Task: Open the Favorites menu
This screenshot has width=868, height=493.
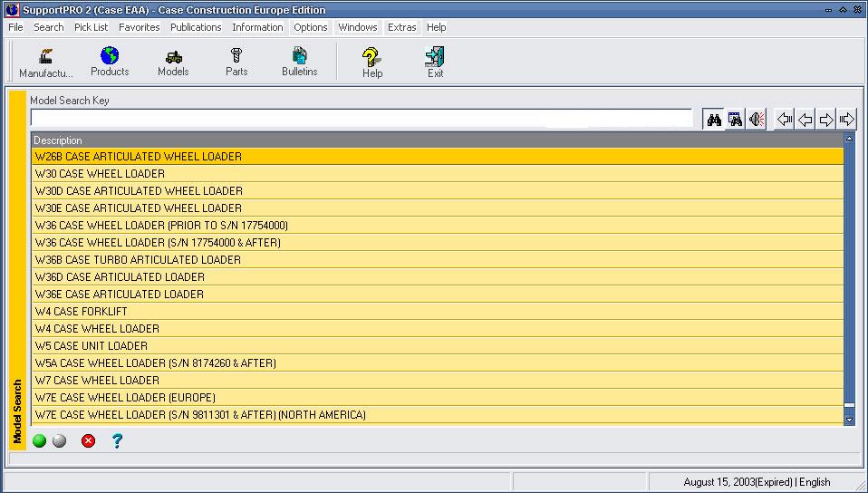Action: click(x=139, y=27)
